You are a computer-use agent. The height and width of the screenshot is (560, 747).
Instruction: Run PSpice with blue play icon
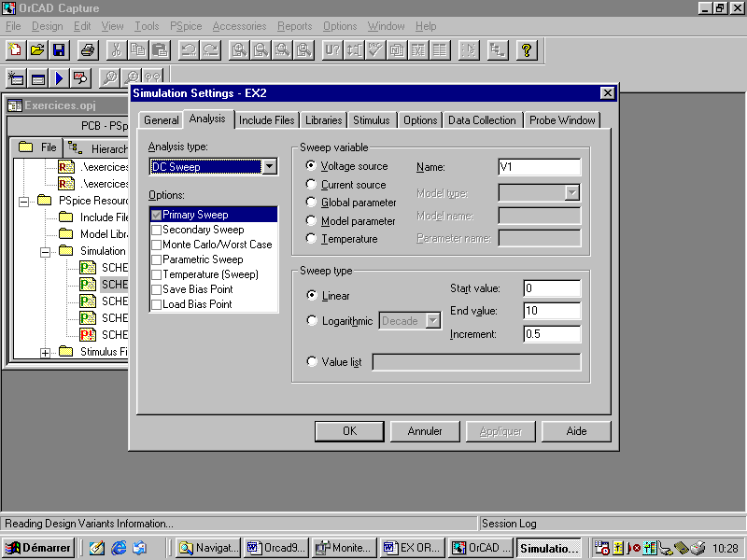point(59,78)
